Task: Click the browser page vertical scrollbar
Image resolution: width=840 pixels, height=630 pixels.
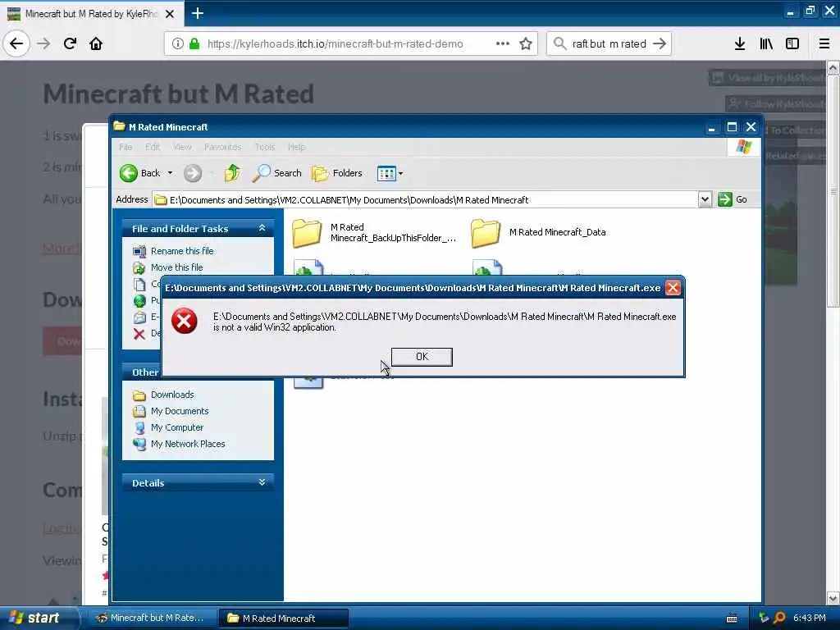Action: point(833,190)
